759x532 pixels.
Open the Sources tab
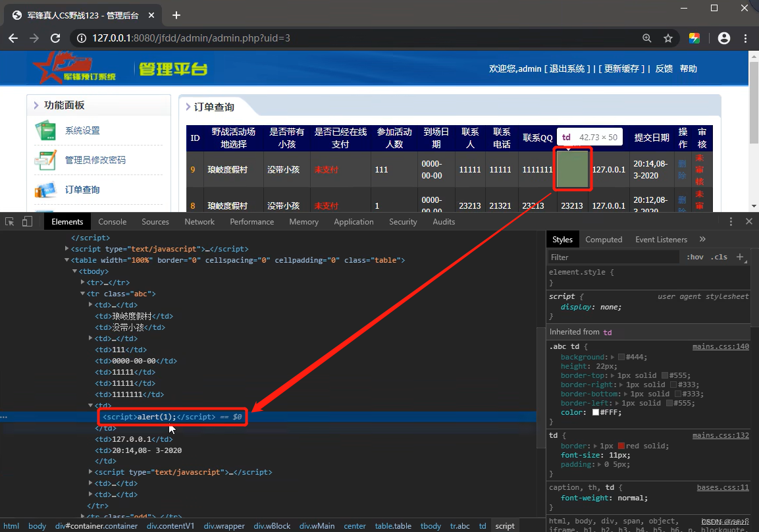tap(155, 222)
